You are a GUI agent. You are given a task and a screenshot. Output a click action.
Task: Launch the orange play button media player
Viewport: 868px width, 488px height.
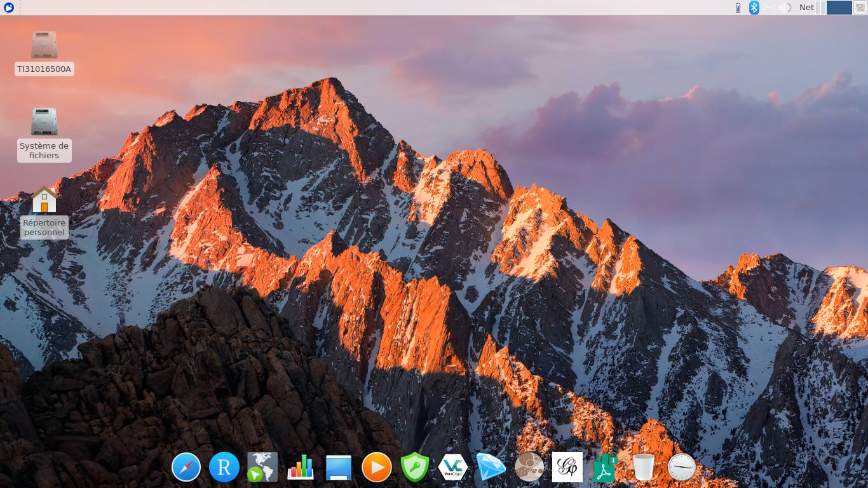[x=377, y=468]
